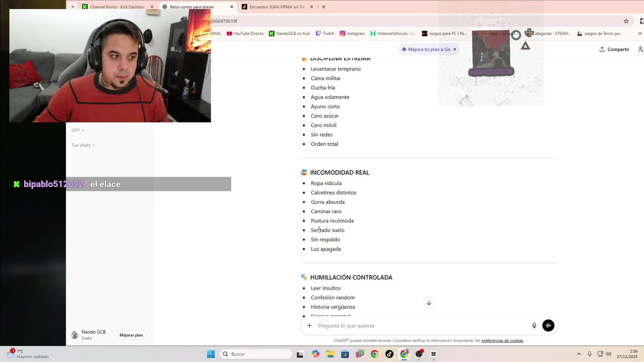Open Google Chrome from the taskbar
Viewport: 644px width, 362px height.
[x=374, y=354]
